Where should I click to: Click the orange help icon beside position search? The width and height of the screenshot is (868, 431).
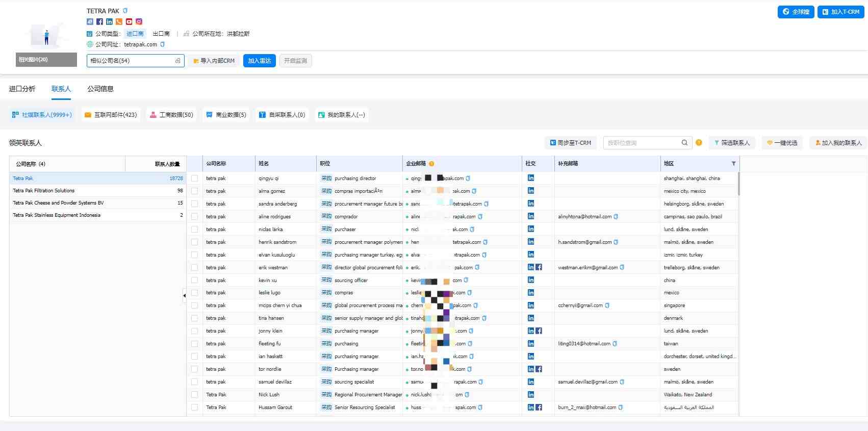coord(699,143)
